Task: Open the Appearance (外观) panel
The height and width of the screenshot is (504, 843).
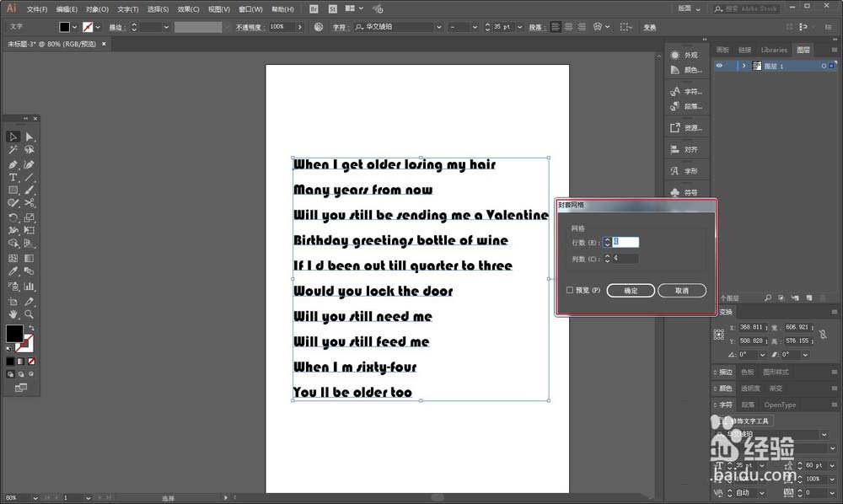Action: pos(685,55)
